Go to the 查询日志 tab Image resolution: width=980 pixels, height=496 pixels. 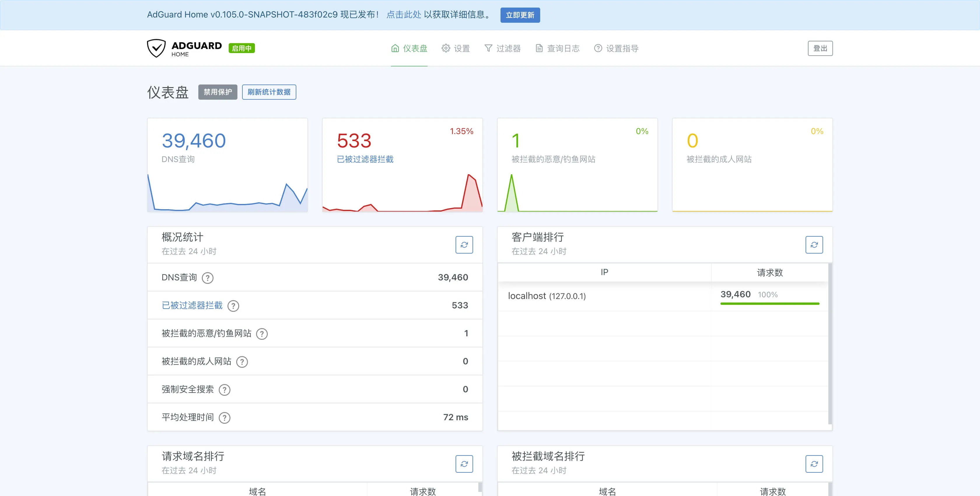[557, 48]
